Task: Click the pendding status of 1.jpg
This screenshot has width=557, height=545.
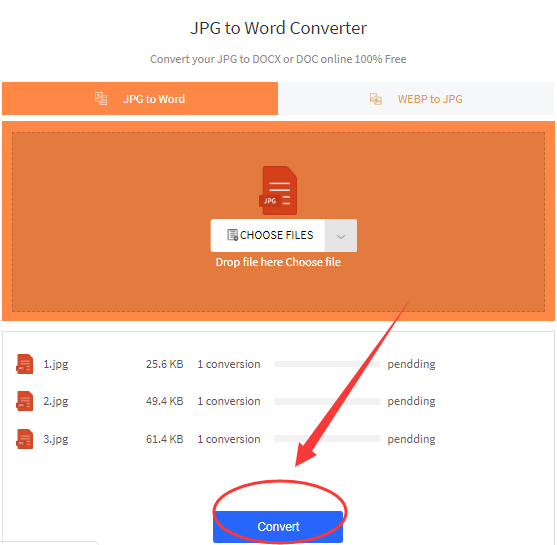Action: [x=411, y=365]
